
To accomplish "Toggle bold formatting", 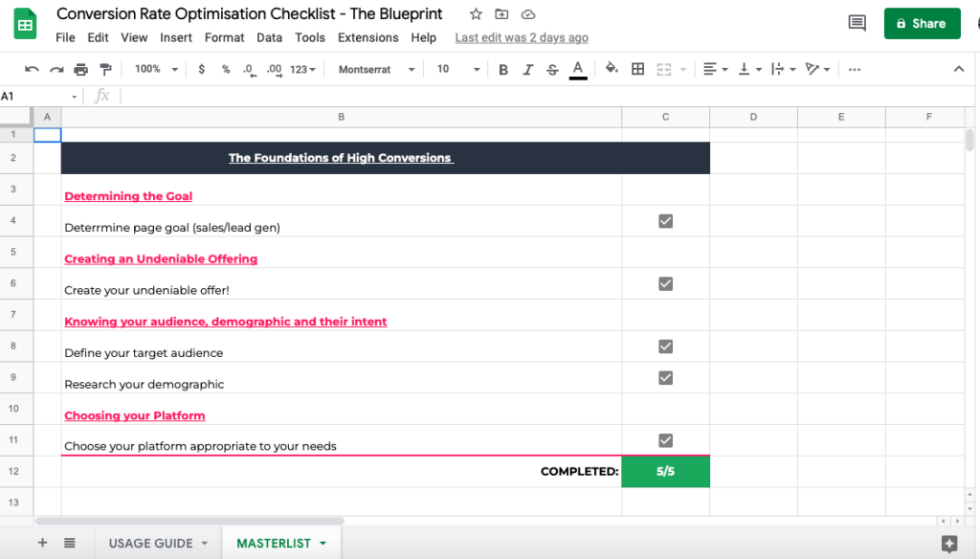I will pyautogui.click(x=503, y=70).
